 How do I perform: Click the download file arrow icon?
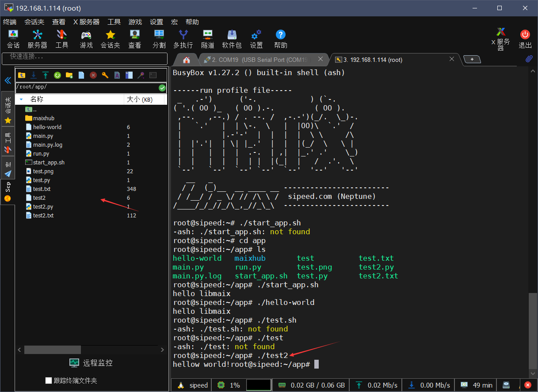[x=33, y=75]
